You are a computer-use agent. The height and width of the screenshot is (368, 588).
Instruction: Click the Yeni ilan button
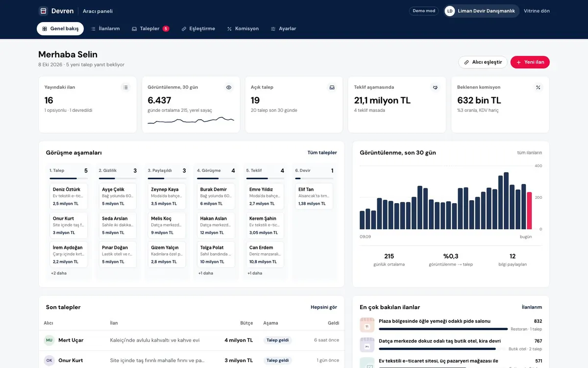[x=530, y=62]
